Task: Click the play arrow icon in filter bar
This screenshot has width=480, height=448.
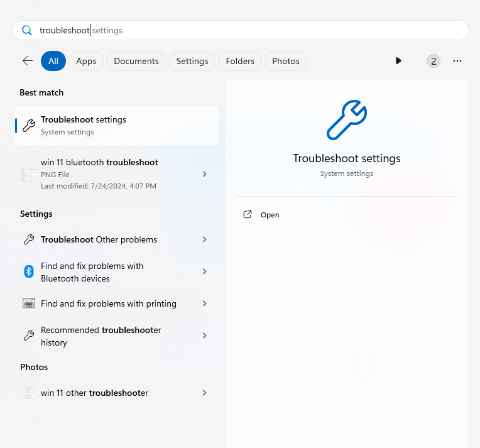Action: [398, 61]
